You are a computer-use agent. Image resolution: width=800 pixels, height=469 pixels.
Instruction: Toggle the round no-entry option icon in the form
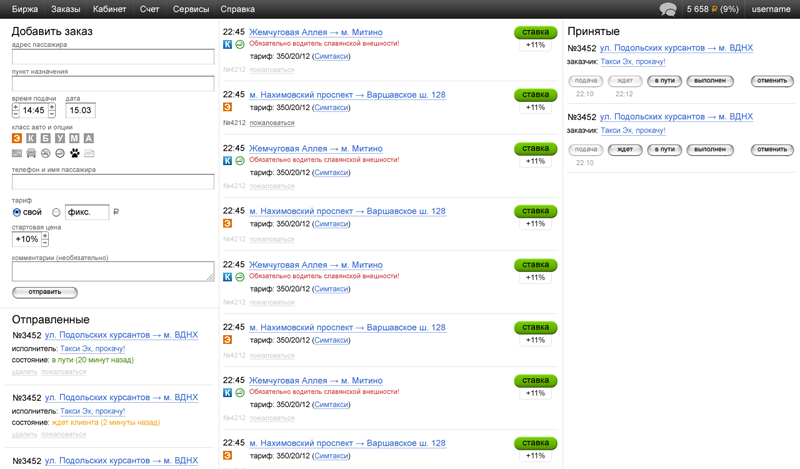60,153
